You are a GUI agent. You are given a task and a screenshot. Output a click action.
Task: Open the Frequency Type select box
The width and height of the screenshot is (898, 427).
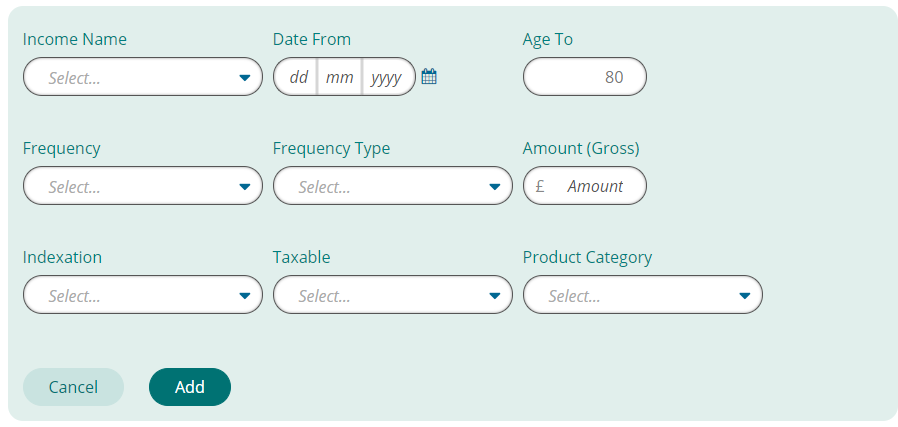coord(392,186)
